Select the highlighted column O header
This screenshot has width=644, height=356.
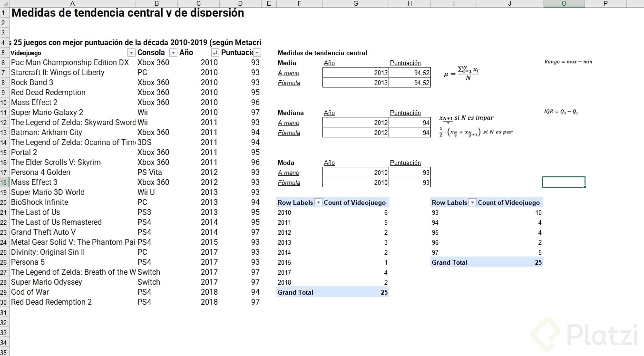(564, 3)
